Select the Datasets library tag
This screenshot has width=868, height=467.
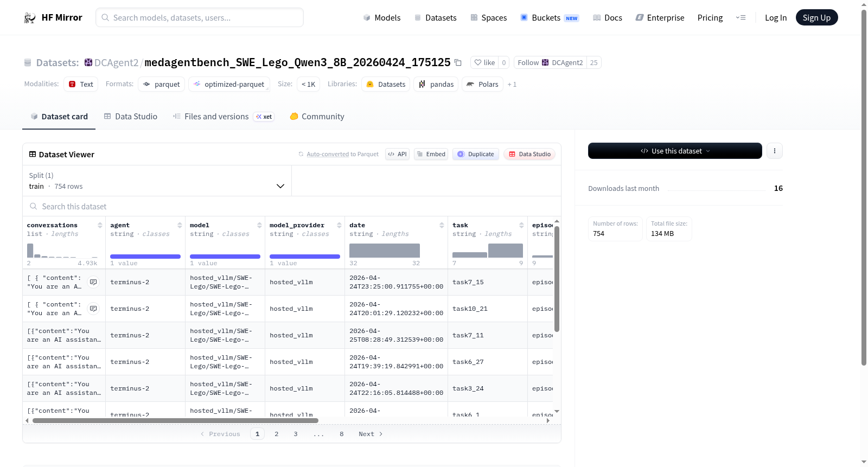(386, 84)
